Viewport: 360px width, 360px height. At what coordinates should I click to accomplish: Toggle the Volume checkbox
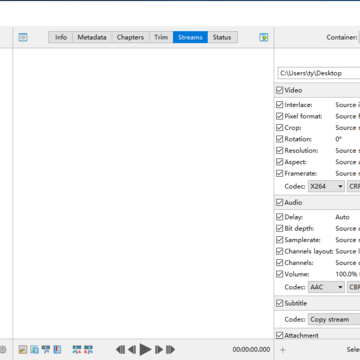279,274
